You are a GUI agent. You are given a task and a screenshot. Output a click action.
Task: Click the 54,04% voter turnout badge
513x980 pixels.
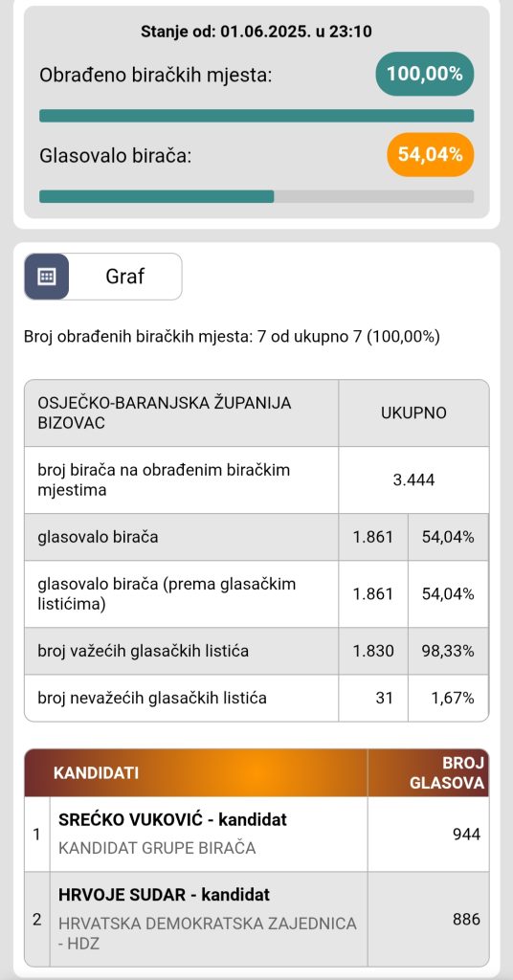431,154
